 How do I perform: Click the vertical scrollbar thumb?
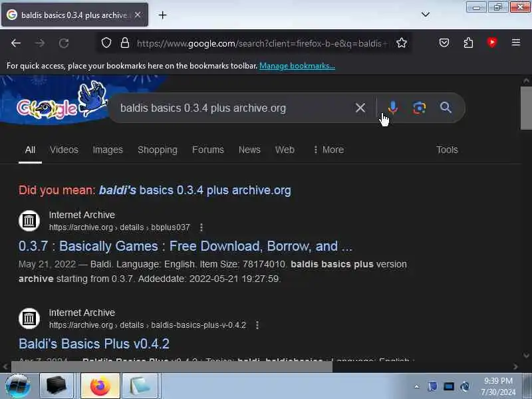[526, 108]
